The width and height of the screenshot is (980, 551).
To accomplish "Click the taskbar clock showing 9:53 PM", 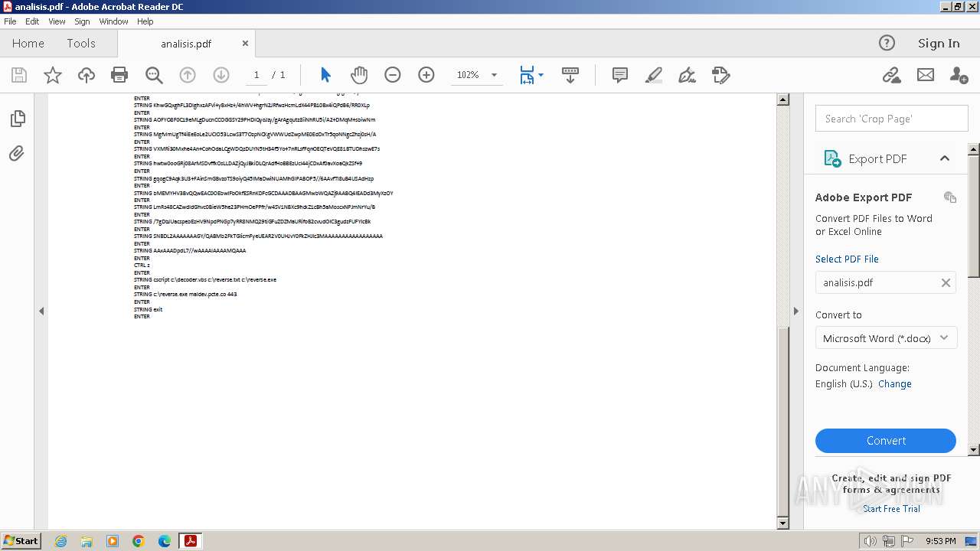I will point(941,541).
